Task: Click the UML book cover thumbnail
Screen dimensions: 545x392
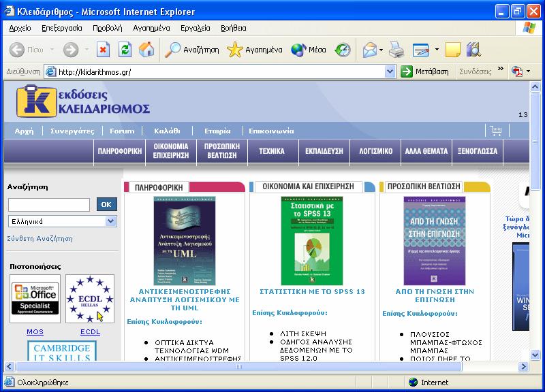Action: (x=185, y=241)
